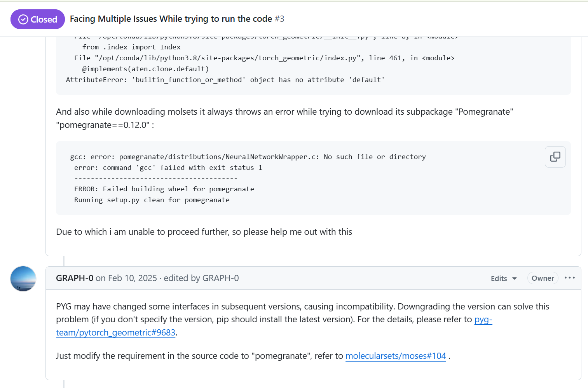Screen dimensions: 588x388
Task: Open the Feb 10, 2025 comment timestamp
Action: click(126, 278)
